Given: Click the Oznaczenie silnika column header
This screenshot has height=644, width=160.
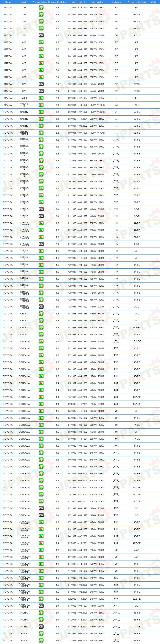Looking at the screenshot, I should (x=137, y=2).
